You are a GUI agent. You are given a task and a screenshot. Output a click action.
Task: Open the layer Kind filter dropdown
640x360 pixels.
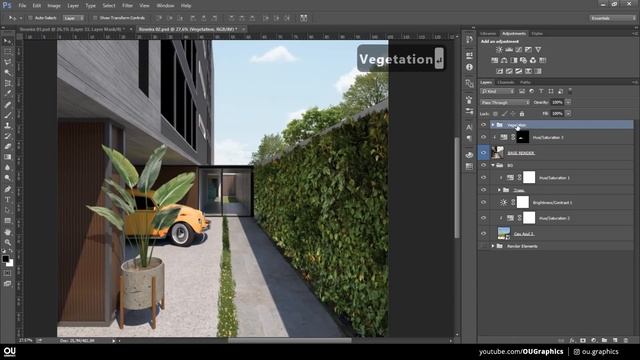click(x=497, y=91)
